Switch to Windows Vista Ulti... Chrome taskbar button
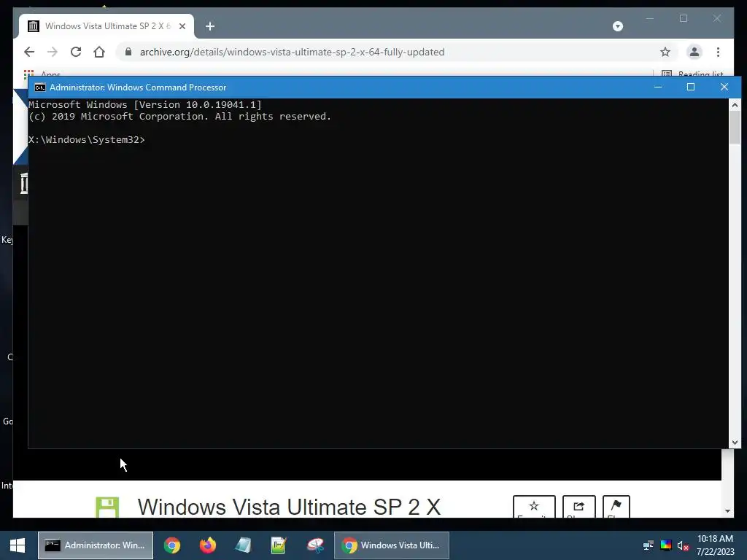Image resolution: width=747 pixels, height=560 pixels. pos(392,545)
